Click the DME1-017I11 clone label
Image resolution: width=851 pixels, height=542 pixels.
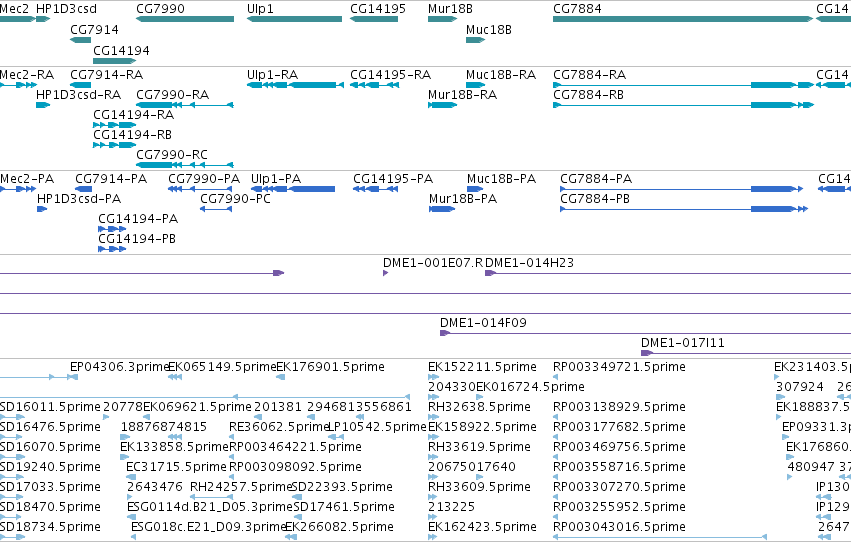(x=683, y=343)
